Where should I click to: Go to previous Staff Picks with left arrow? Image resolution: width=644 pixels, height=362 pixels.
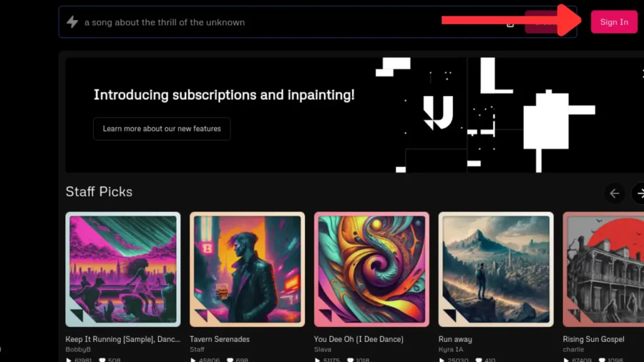point(614,194)
